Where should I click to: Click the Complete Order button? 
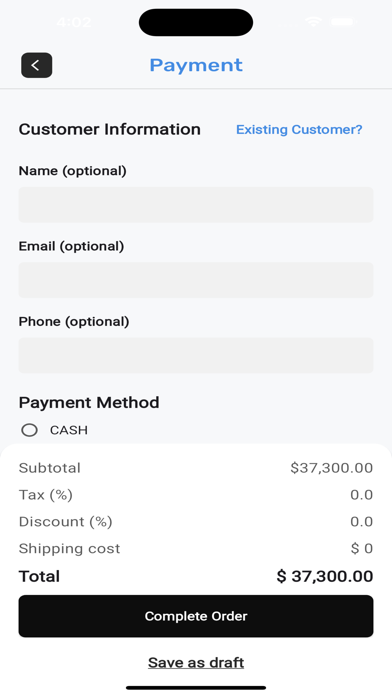click(196, 616)
